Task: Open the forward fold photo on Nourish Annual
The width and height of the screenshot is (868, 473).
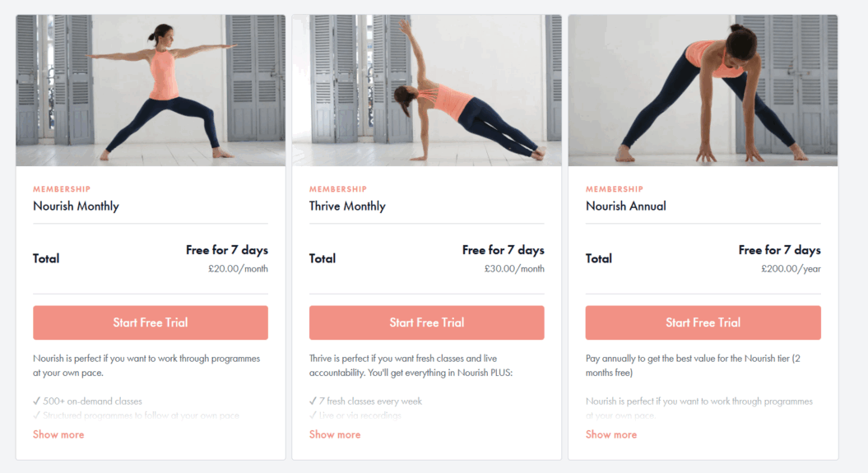Action: (703, 90)
